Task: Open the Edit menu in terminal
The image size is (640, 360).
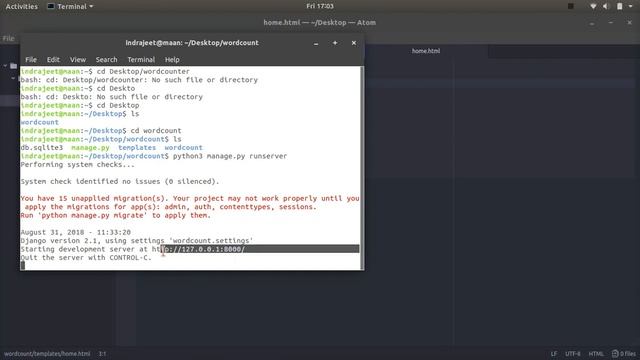Action: [53, 60]
